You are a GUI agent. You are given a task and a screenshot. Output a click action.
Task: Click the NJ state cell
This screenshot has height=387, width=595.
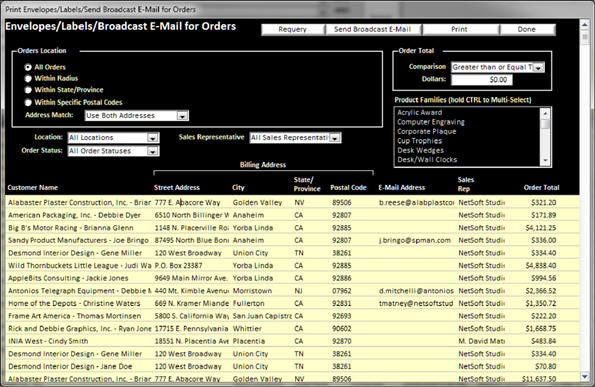298,291
